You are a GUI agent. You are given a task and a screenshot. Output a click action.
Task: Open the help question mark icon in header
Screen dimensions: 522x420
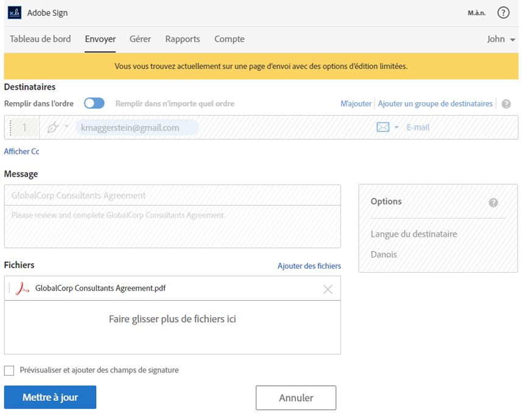coord(503,13)
